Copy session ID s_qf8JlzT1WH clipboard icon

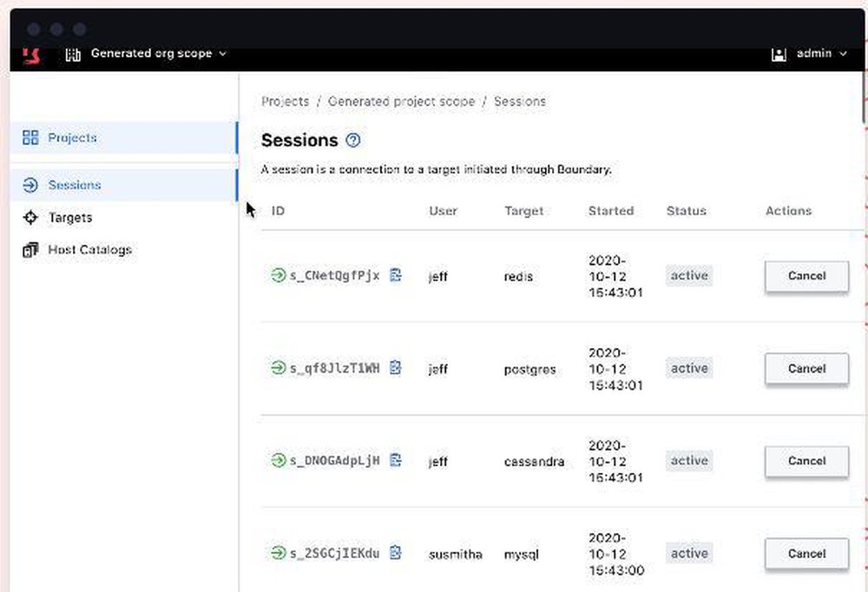(x=396, y=368)
